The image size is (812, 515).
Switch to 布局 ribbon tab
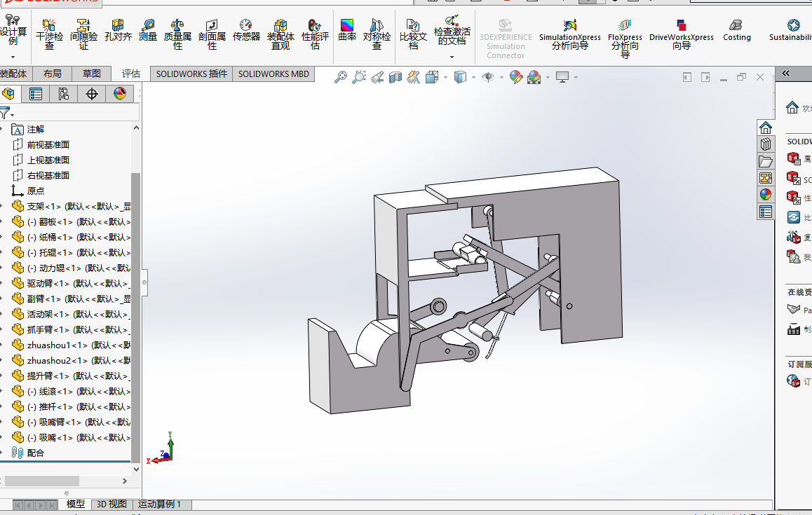(x=53, y=74)
